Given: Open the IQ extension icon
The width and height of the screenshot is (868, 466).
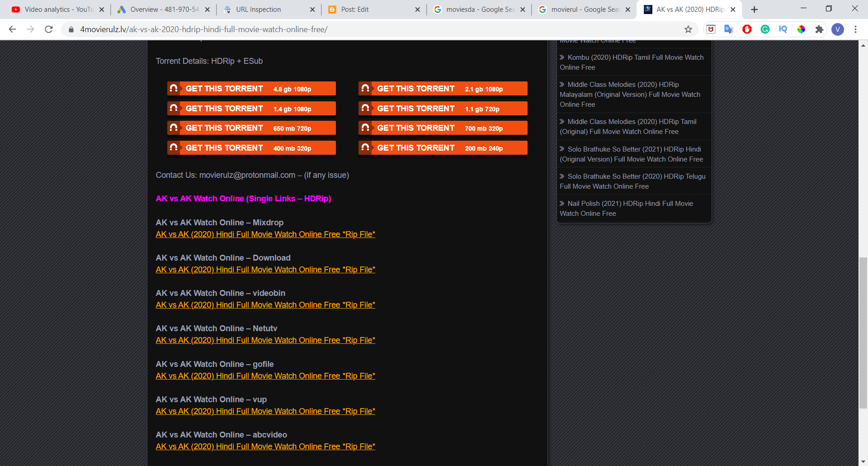Looking at the screenshot, I should [x=783, y=29].
